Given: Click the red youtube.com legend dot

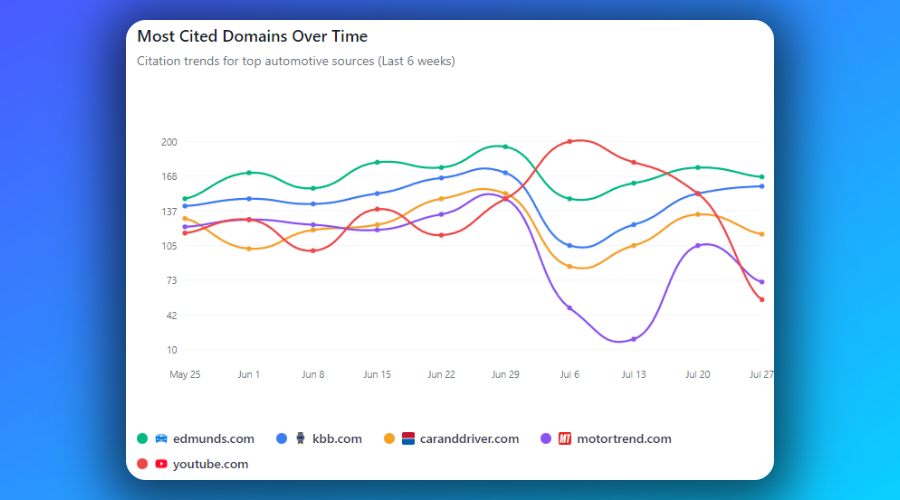Looking at the screenshot, I should coord(142,464).
